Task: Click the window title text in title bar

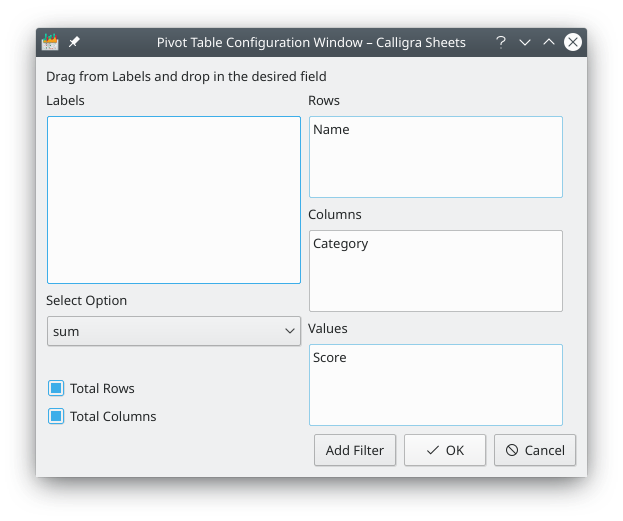Action: point(311,42)
